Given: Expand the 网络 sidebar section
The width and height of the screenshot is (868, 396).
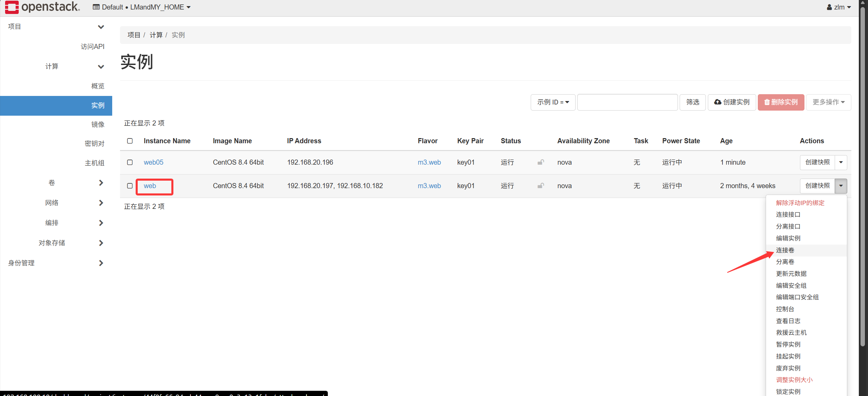Looking at the screenshot, I should [101, 203].
